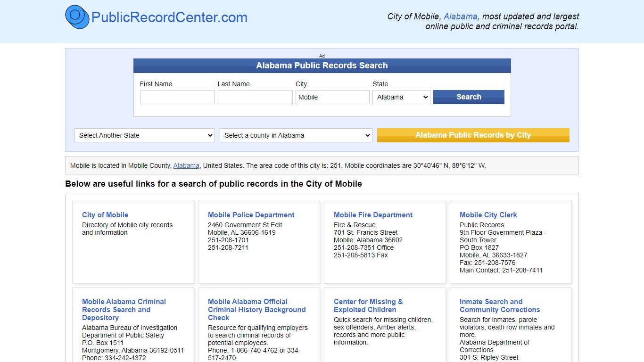Select text 'Mobile, AL 36606-1619'
The width and height of the screenshot is (644, 362).
(242, 232)
